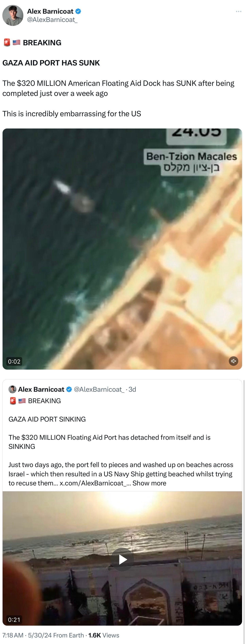
Task: Click the siren emoji before BREAKING
Action: (x=7, y=43)
